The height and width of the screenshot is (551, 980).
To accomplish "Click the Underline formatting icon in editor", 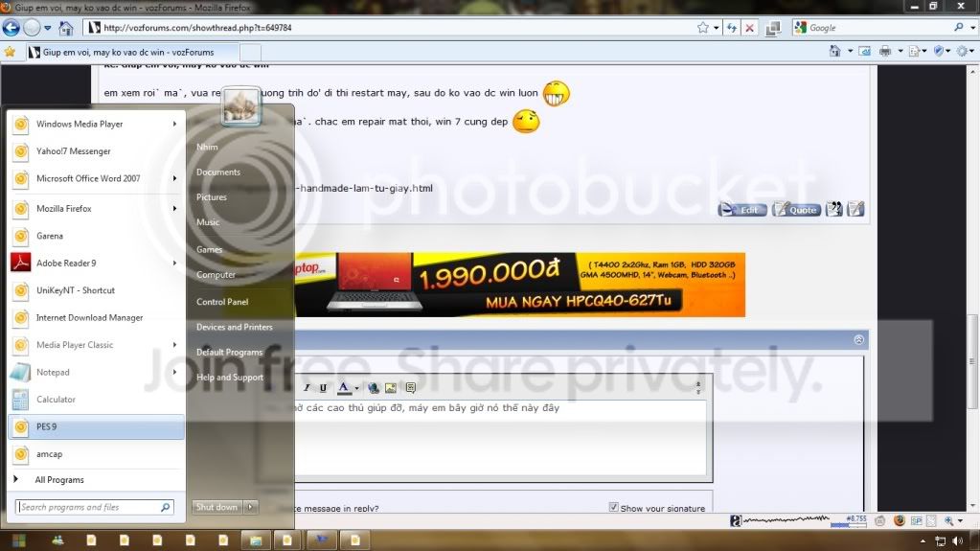I will [x=323, y=388].
